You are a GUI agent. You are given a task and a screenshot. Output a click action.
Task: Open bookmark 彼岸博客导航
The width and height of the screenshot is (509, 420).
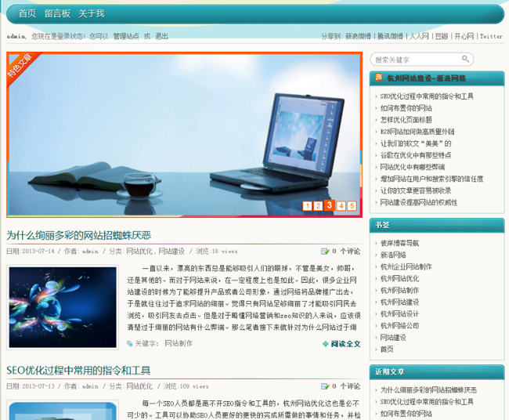pyautogui.click(x=399, y=243)
